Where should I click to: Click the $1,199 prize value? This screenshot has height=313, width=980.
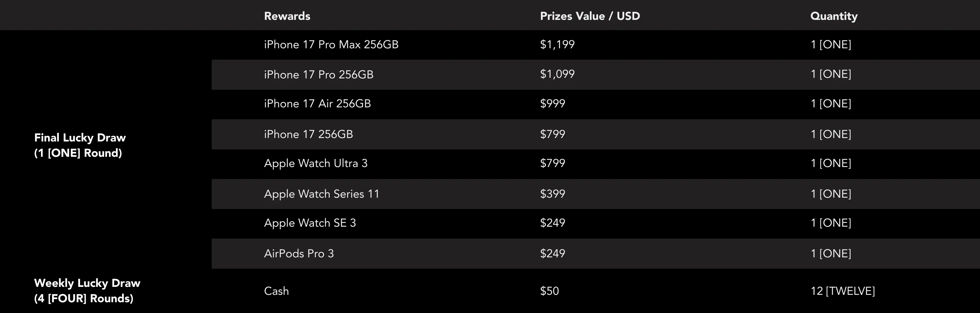(x=557, y=44)
